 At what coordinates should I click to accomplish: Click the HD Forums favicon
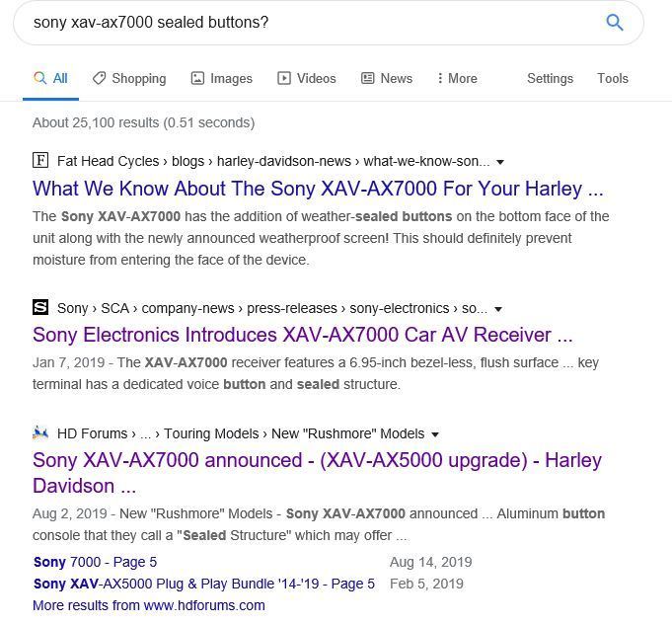click(40, 432)
